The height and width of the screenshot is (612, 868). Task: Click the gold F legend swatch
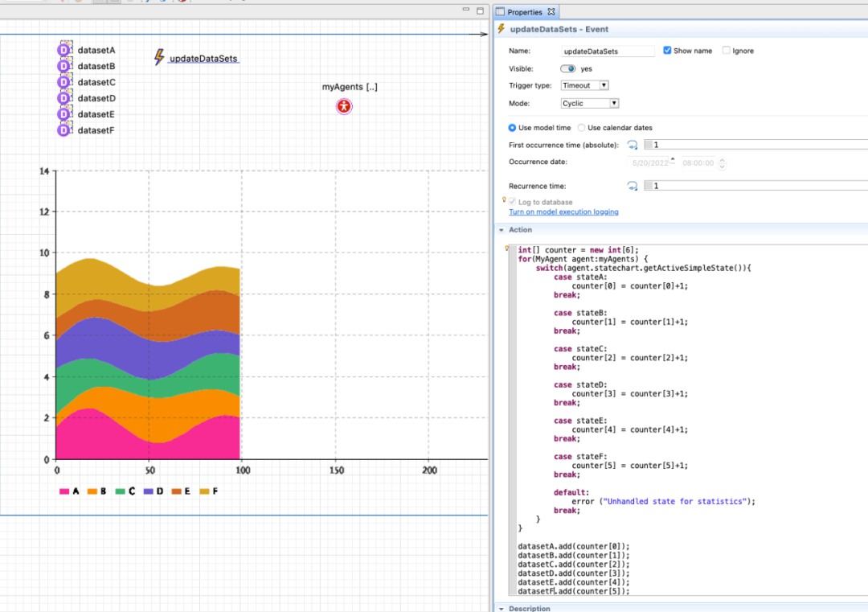click(204, 491)
